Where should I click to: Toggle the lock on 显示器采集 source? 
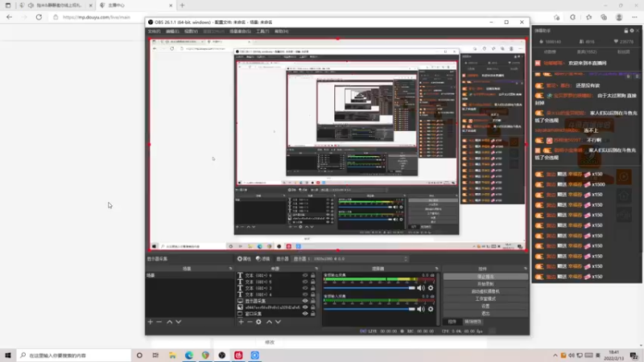pyautogui.click(x=313, y=301)
